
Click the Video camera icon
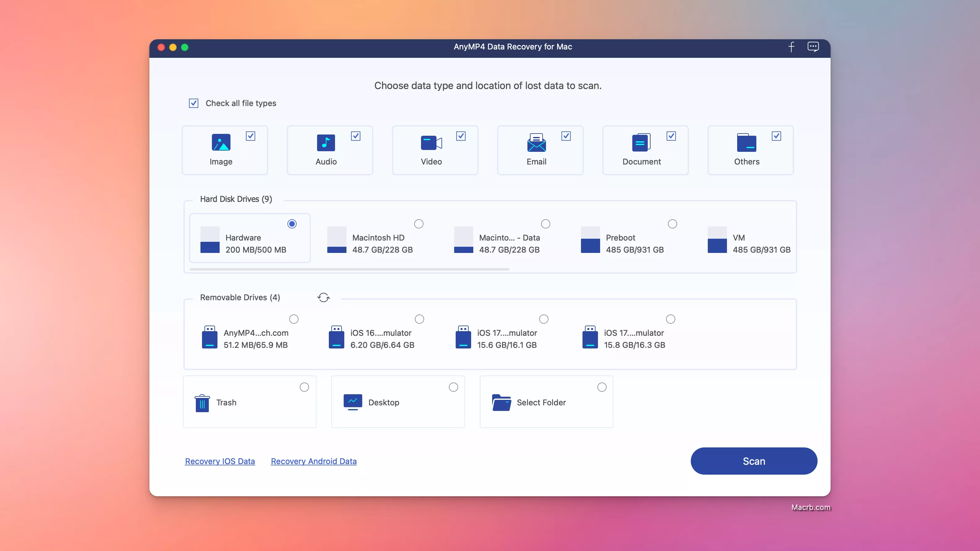432,143
